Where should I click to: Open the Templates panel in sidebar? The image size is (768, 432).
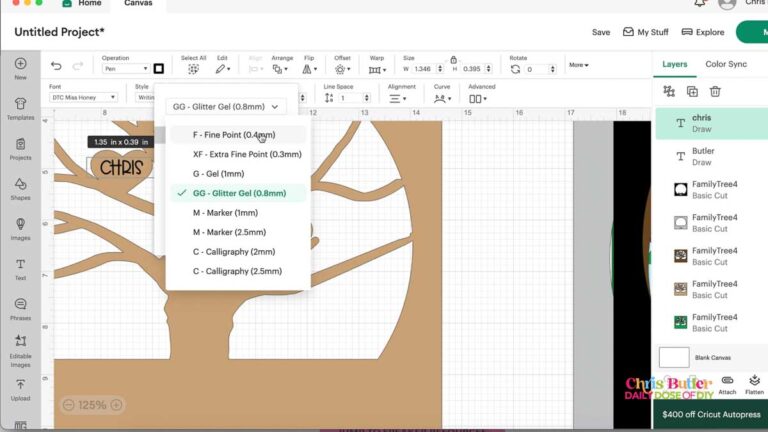[x=20, y=108]
